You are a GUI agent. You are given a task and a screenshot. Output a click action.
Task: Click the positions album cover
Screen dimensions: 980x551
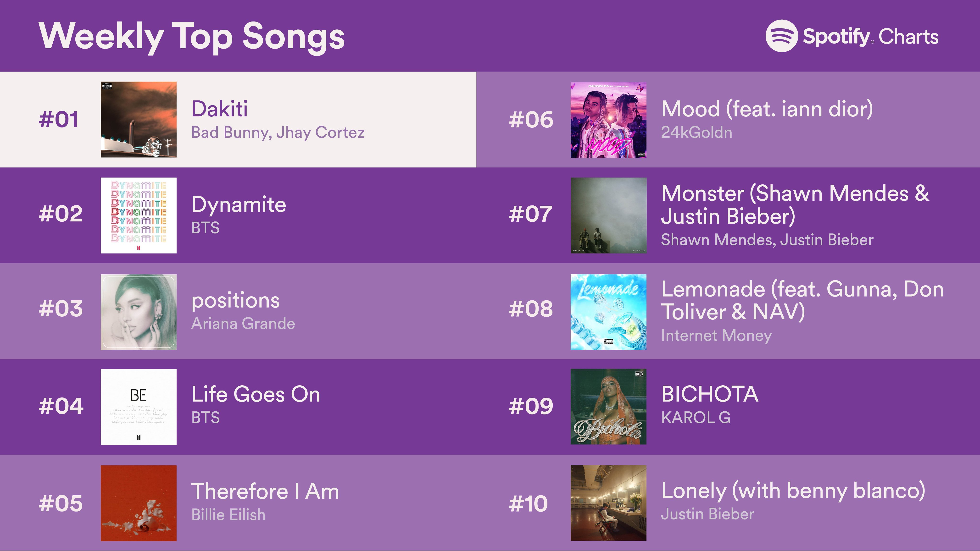click(x=139, y=312)
